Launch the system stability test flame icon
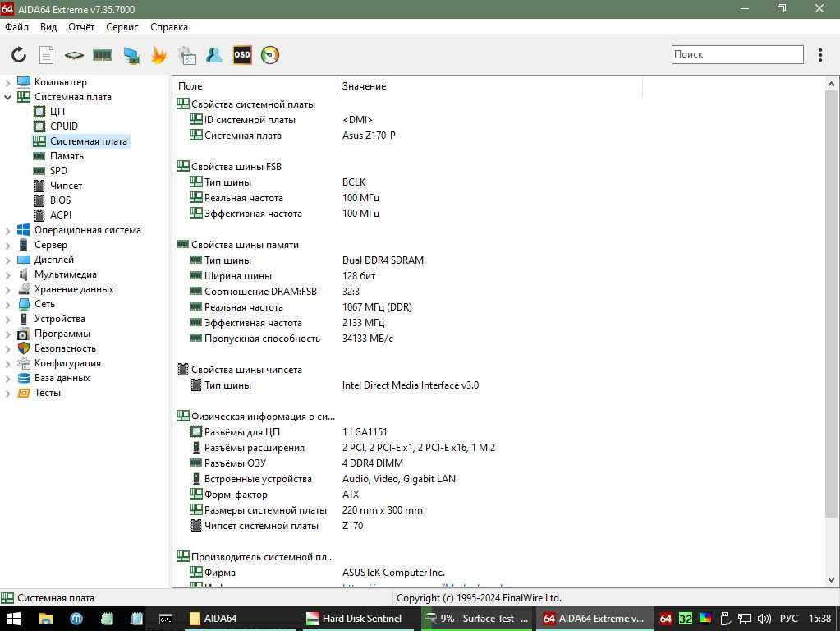This screenshot has width=840, height=631. (x=158, y=55)
